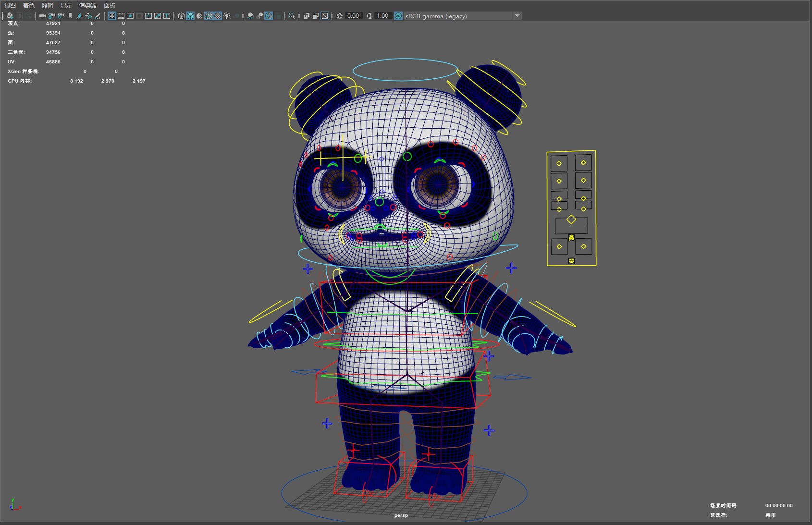Screen dimensions: 812x525
Task: Click the XYZ axis gizmo
Action: 14,505
